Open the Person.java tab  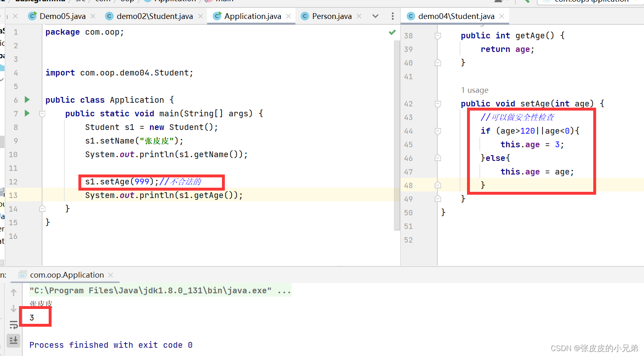point(332,16)
